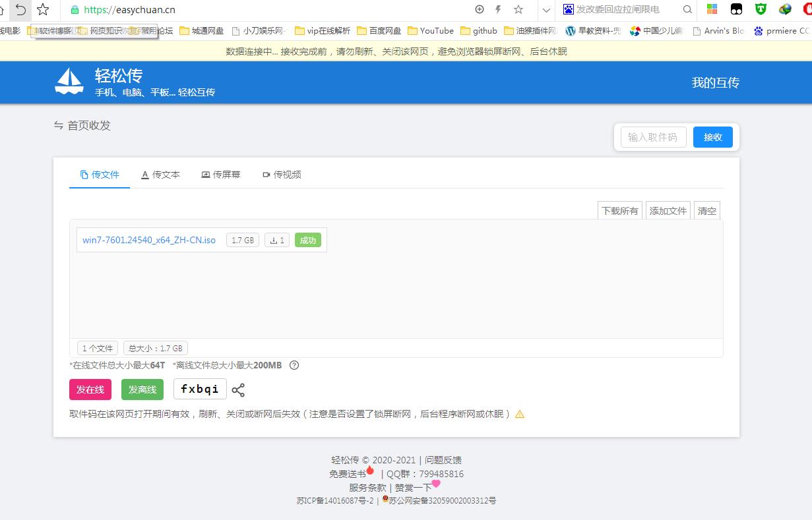Viewport: 812px width, 520px height.
Task: Click the 轻松传 sailboat logo
Action: 69,82
